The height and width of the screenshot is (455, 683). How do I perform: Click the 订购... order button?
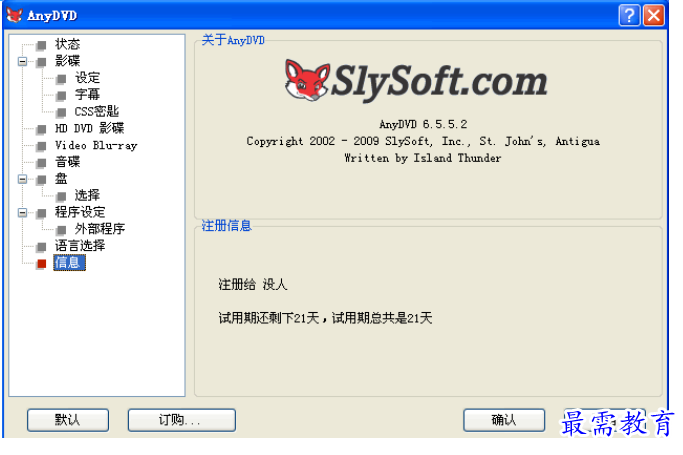[x=182, y=420]
